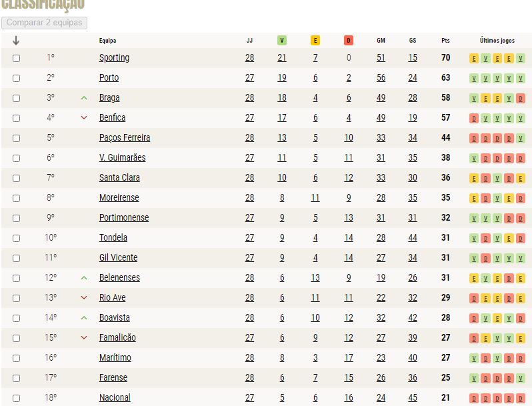
Task: Check the Sporting row checkbox
Action: click(x=16, y=59)
